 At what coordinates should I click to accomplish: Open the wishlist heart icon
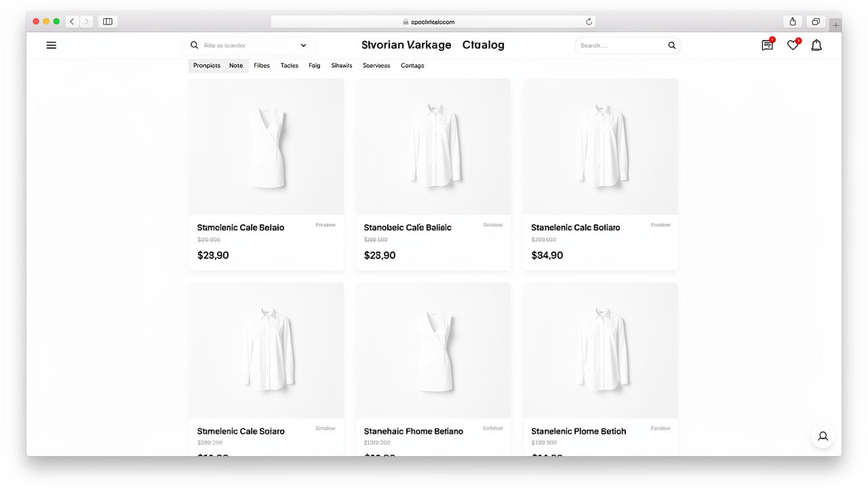(x=793, y=45)
